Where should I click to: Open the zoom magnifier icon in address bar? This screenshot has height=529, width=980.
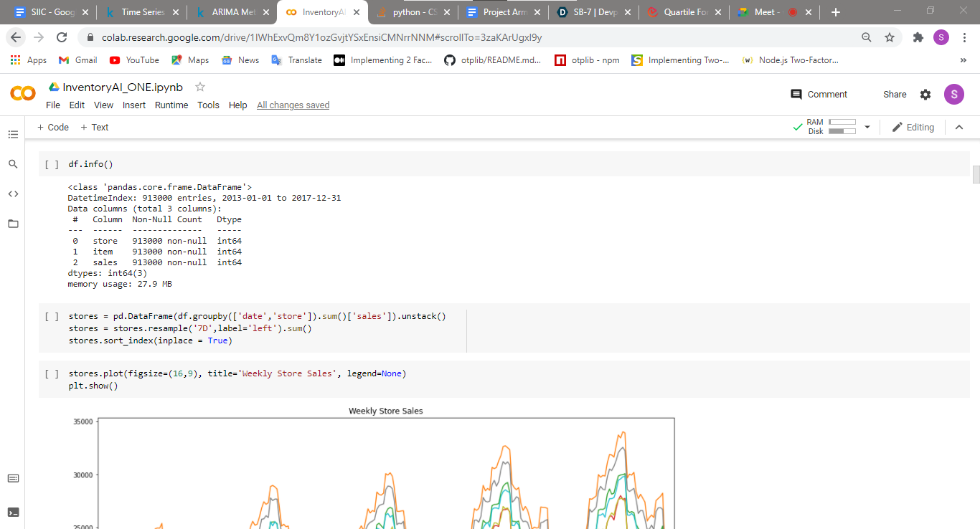tap(867, 37)
